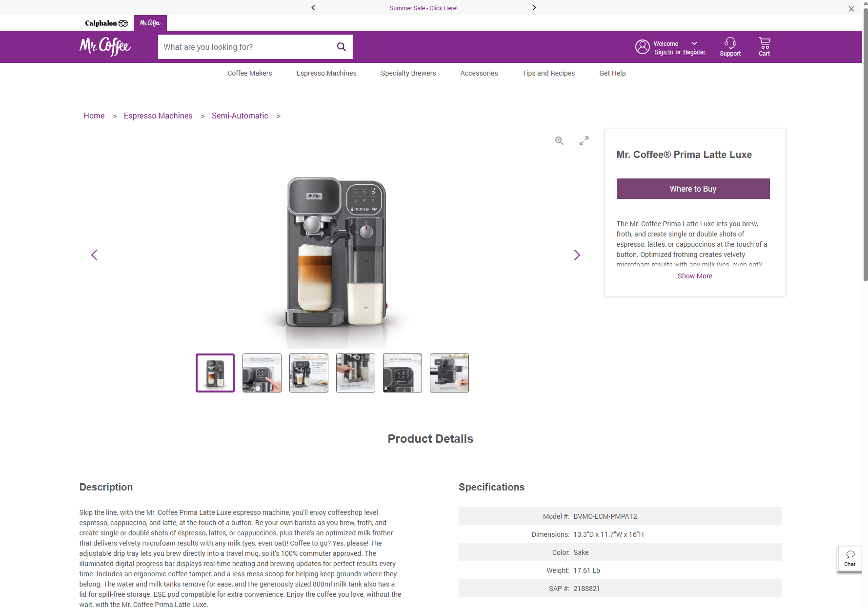Expand the Welcome account dropdown
Image resolution: width=868 pixels, height=608 pixels.
[x=694, y=43]
